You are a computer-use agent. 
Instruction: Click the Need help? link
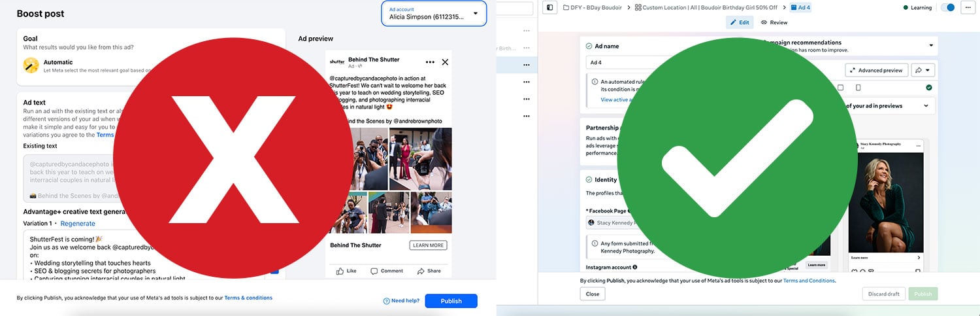(401, 301)
